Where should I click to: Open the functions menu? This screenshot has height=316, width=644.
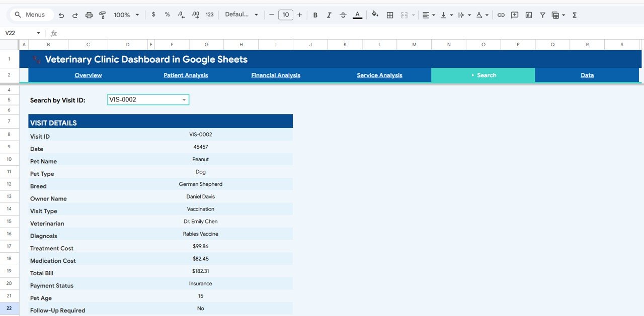574,15
